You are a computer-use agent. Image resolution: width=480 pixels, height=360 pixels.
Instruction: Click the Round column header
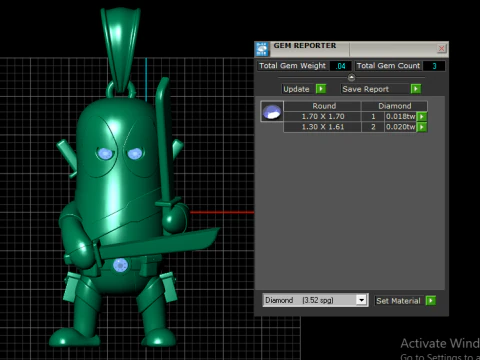pyautogui.click(x=323, y=106)
